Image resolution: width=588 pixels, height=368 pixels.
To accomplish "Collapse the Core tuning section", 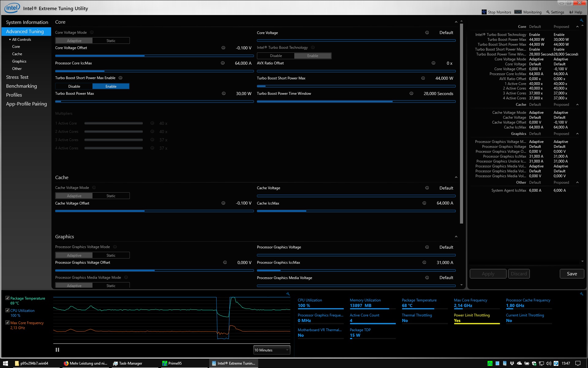I will [456, 22].
